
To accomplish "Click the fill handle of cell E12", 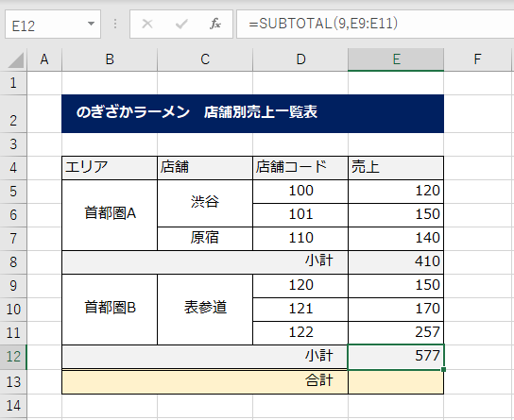I will [443, 370].
